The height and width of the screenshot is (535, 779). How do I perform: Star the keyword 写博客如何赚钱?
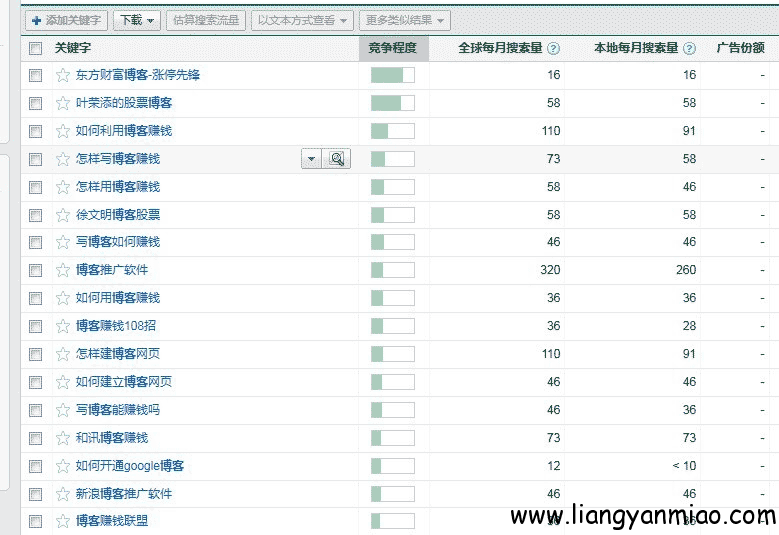point(63,242)
